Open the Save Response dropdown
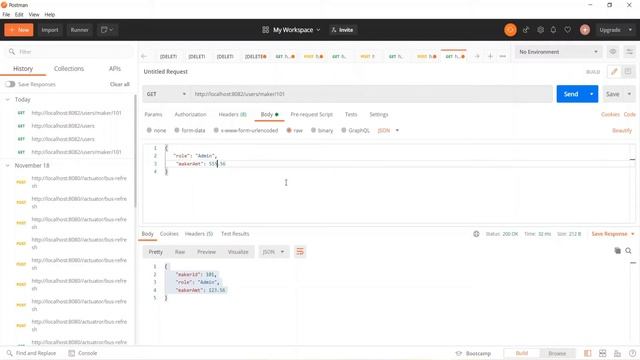 [613, 234]
